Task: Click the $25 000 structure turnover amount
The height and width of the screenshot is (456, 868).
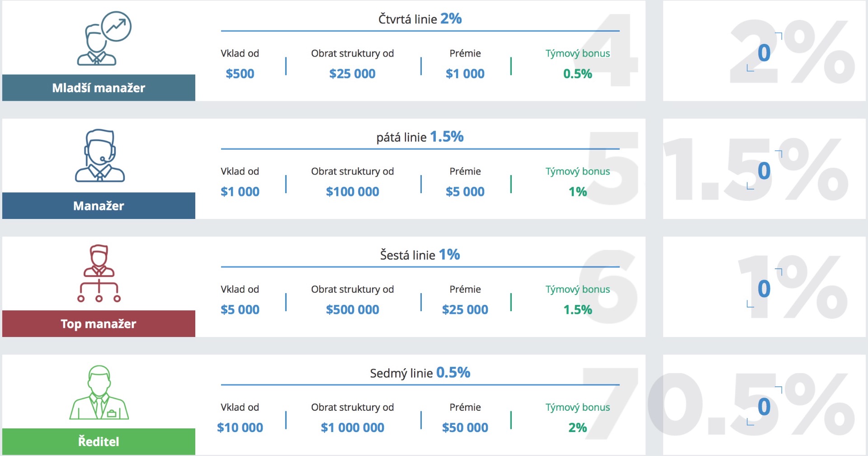Action: tap(352, 74)
